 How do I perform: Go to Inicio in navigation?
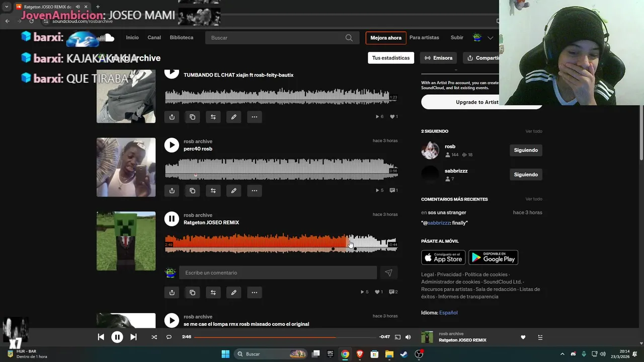(132, 38)
